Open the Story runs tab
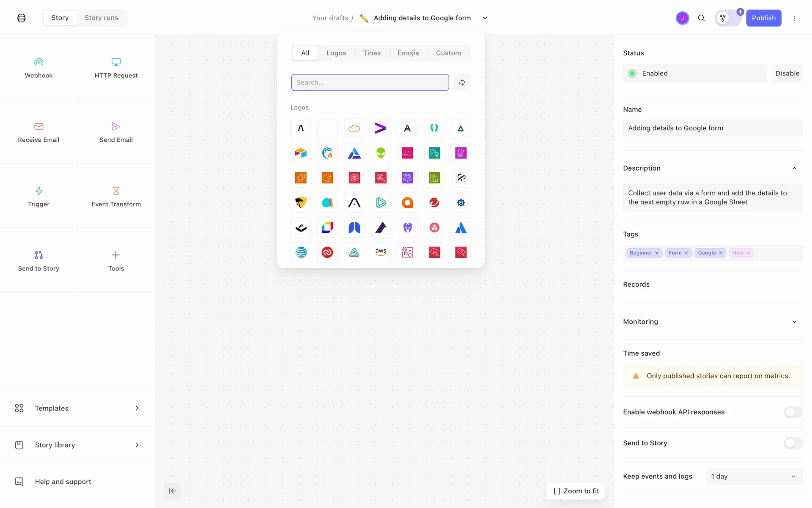Viewport: 812px width, 508px height. pyautogui.click(x=101, y=18)
